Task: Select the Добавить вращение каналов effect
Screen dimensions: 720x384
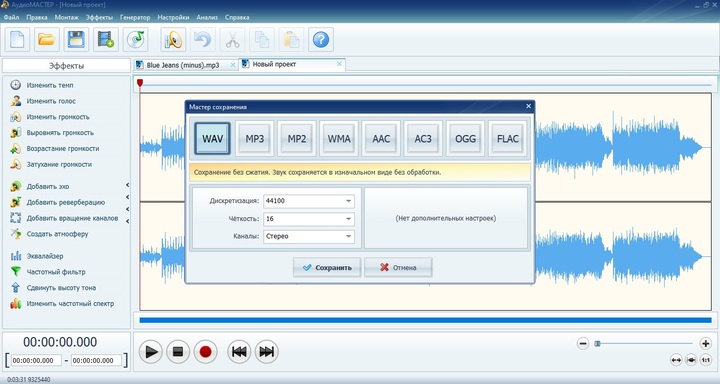Action: (64, 218)
